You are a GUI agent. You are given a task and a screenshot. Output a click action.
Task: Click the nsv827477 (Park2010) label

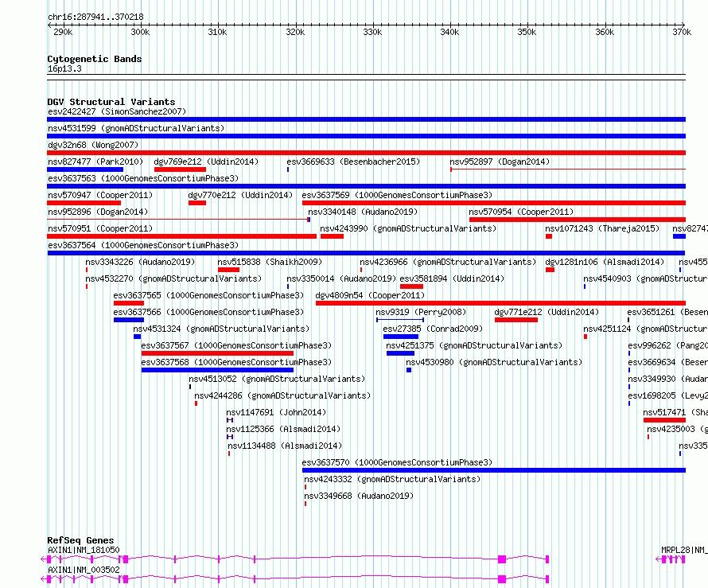[95, 162]
